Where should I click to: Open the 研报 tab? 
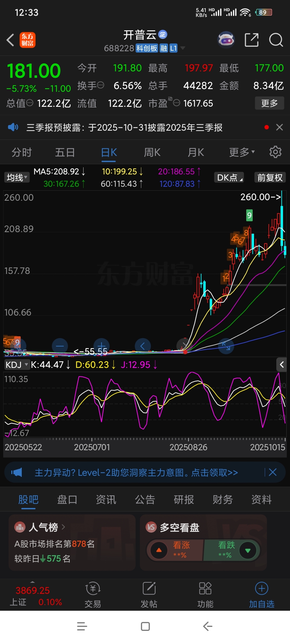tap(184, 500)
